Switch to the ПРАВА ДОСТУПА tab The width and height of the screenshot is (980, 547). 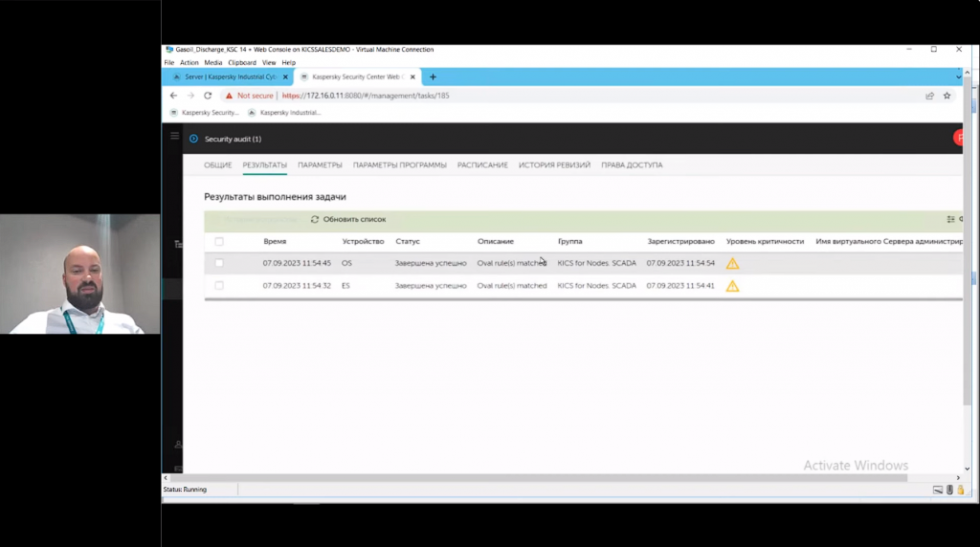coord(632,164)
